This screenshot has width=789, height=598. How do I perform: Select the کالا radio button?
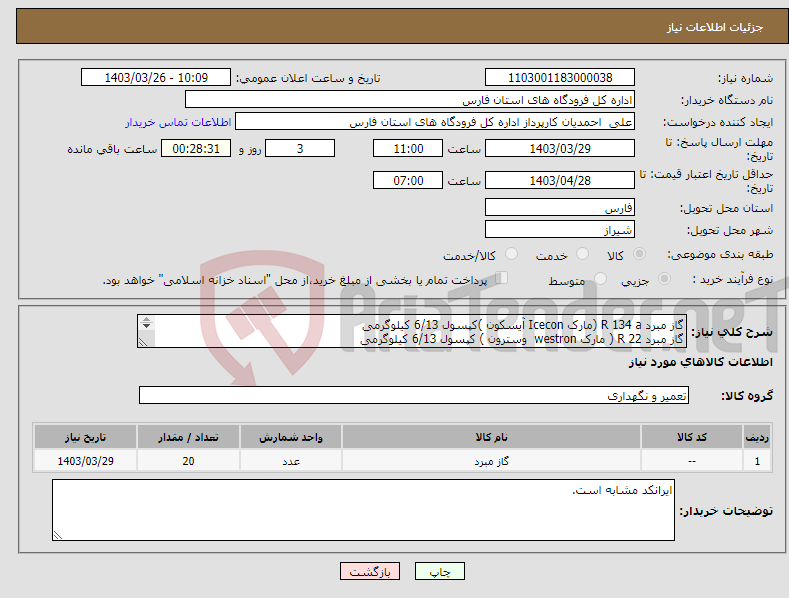tap(639, 254)
